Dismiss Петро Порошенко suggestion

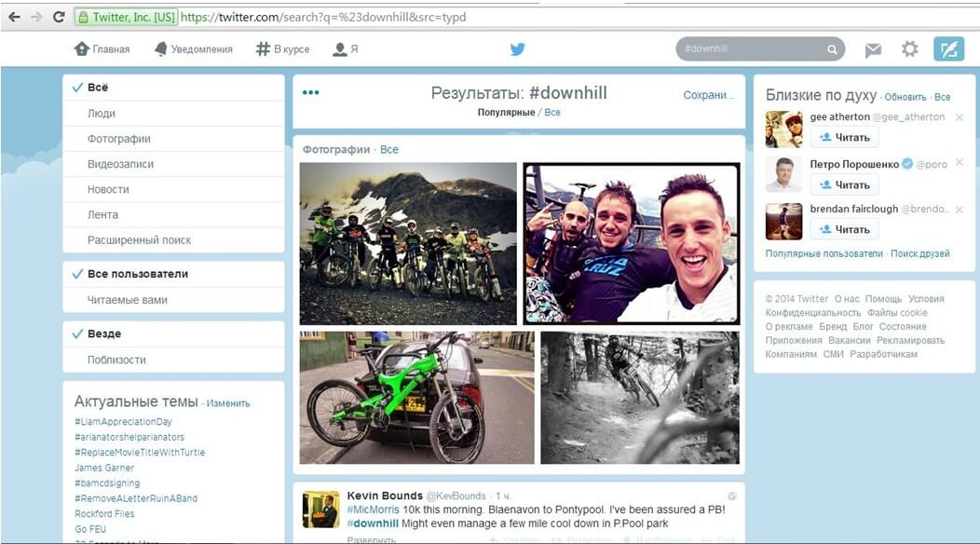pos(960,163)
